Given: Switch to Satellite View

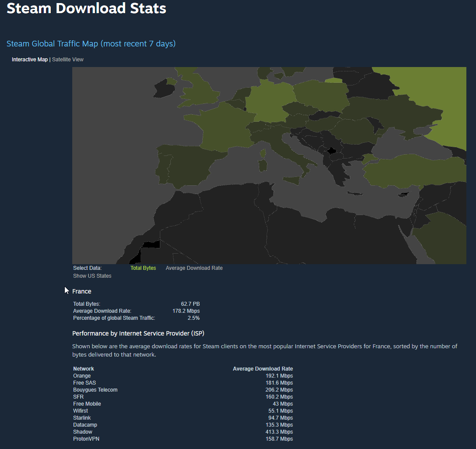Looking at the screenshot, I should pos(68,60).
